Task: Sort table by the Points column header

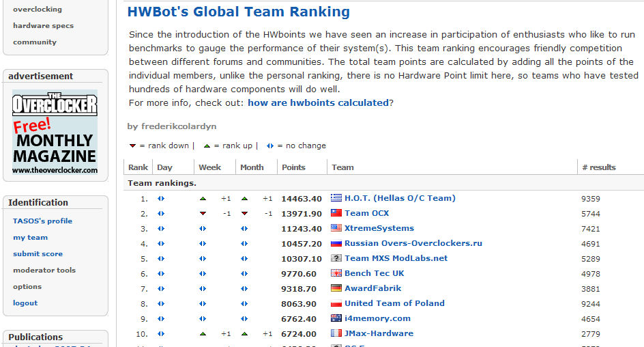Action: tap(293, 167)
